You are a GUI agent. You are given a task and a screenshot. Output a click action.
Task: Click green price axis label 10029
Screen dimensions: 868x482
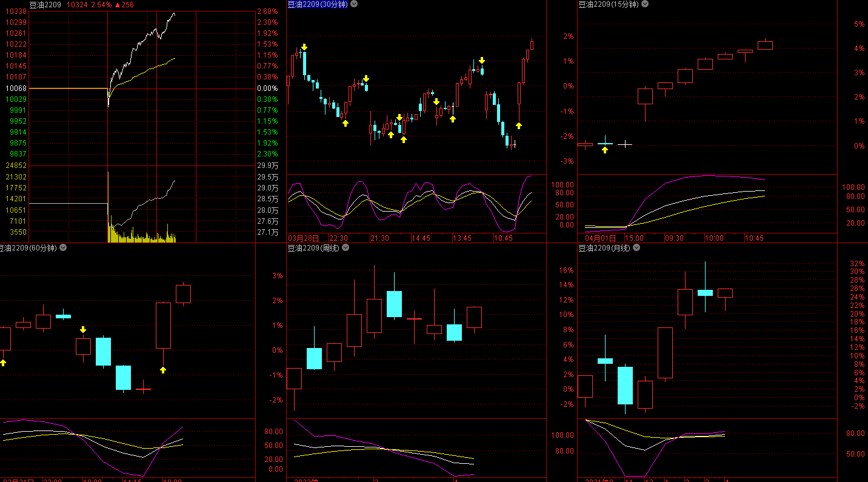[x=16, y=99]
